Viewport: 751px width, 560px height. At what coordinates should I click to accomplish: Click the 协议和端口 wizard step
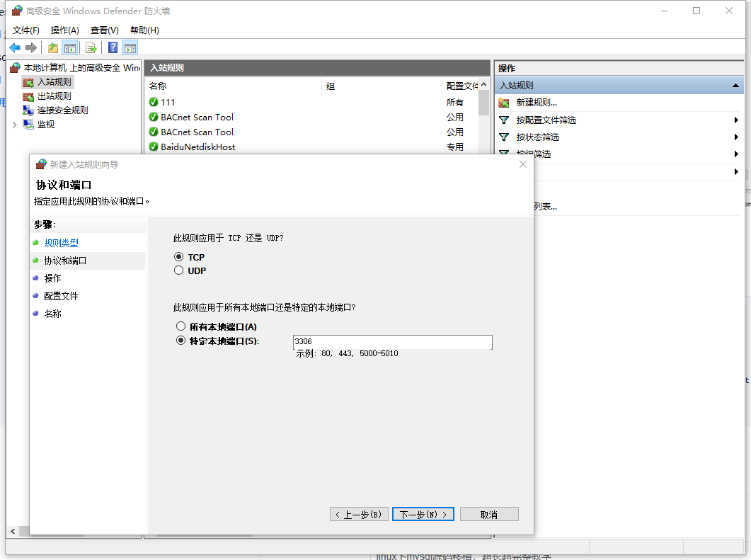point(65,261)
